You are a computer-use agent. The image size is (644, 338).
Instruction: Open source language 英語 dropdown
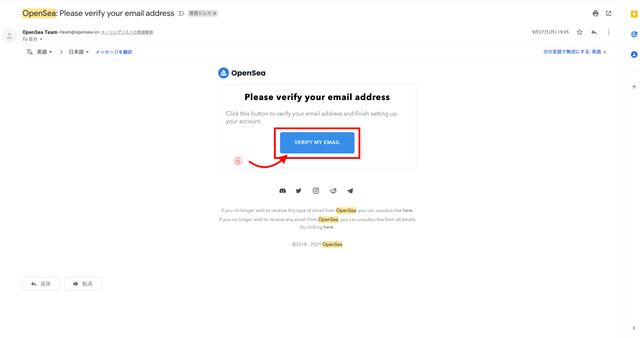[x=44, y=52]
